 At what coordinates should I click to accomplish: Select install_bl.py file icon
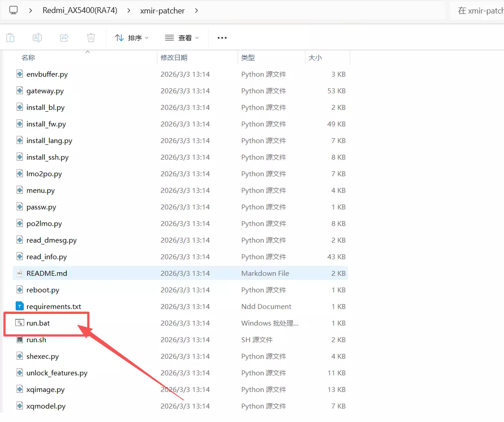(x=20, y=107)
